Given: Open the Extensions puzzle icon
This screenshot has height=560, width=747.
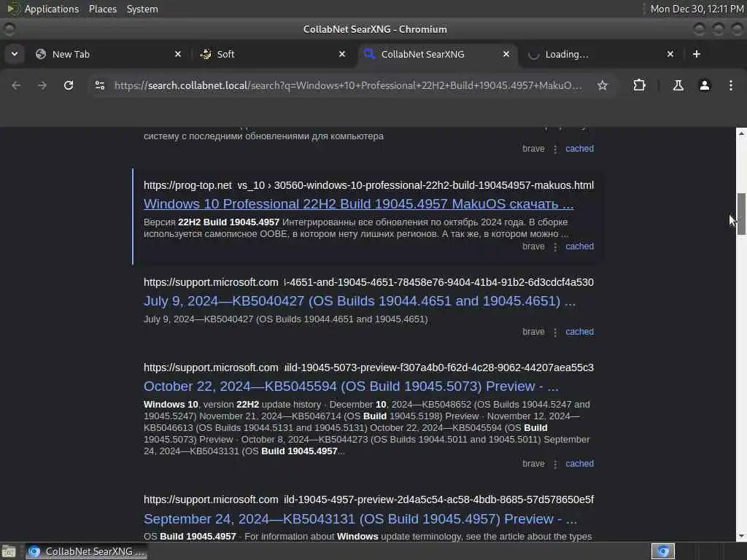Looking at the screenshot, I should pos(639,85).
